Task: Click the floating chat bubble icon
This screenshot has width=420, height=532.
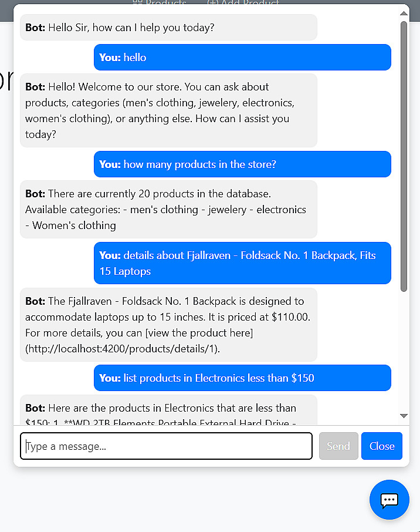Action: pos(389,500)
